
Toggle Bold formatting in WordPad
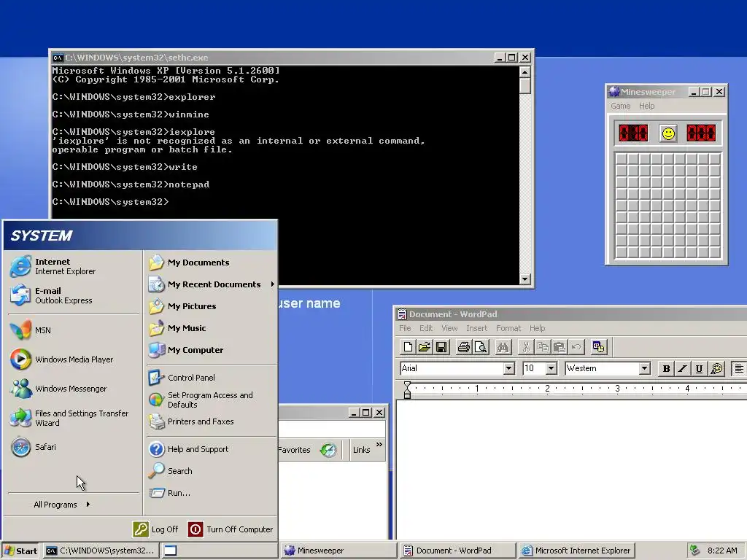click(666, 368)
